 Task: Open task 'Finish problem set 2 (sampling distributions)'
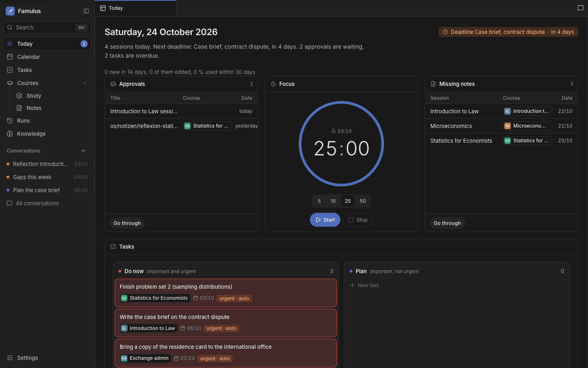tap(226, 293)
